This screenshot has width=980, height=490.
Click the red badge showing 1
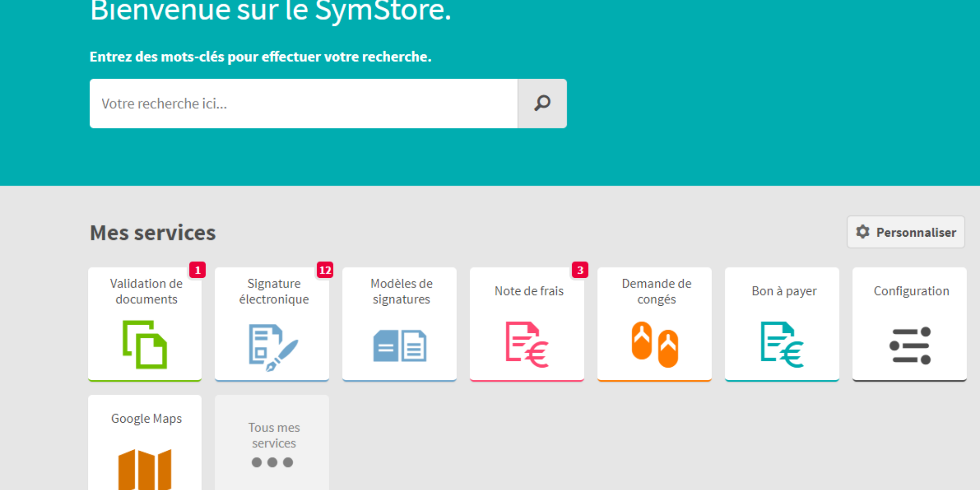[198, 270]
